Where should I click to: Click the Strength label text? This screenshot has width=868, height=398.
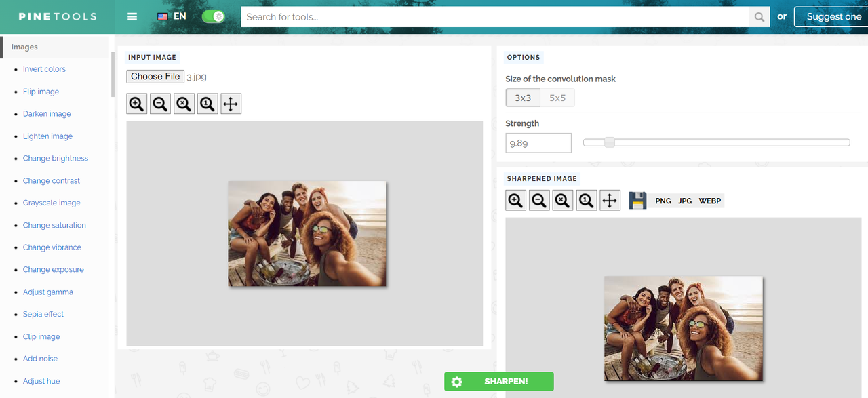tap(522, 123)
